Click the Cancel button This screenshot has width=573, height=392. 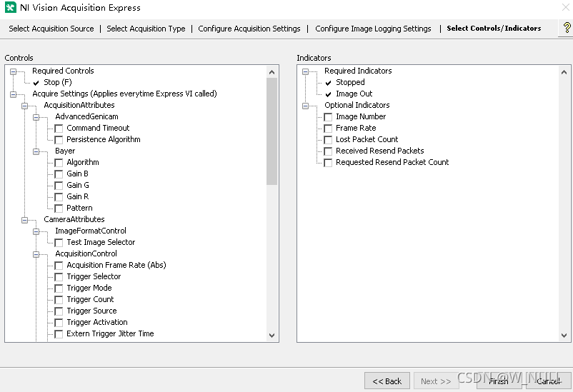coord(549,381)
